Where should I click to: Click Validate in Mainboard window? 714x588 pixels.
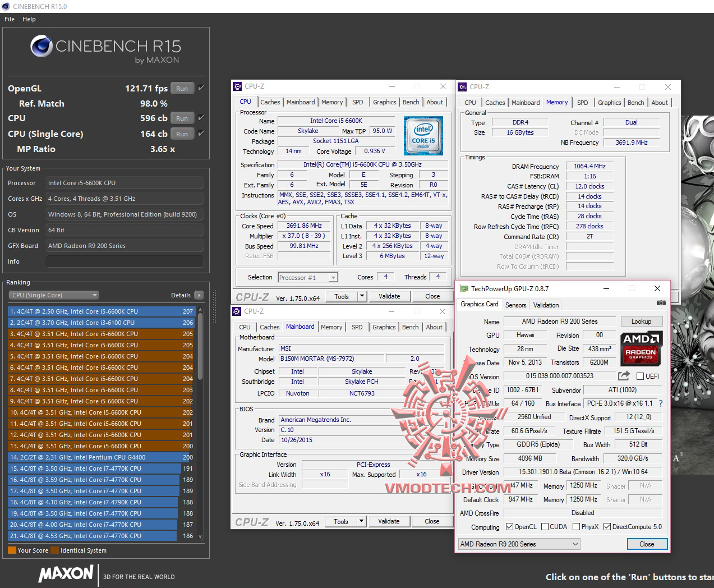click(389, 521)
